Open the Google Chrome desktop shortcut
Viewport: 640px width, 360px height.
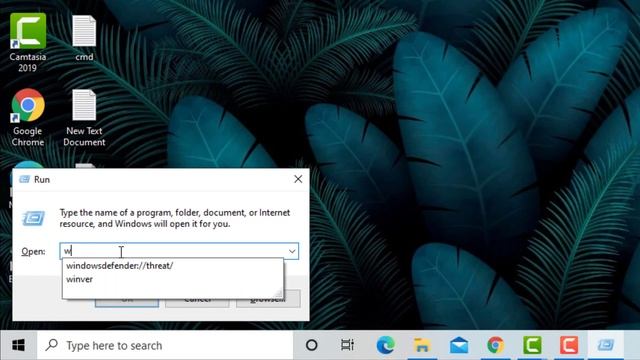click(x=28, y=118)
